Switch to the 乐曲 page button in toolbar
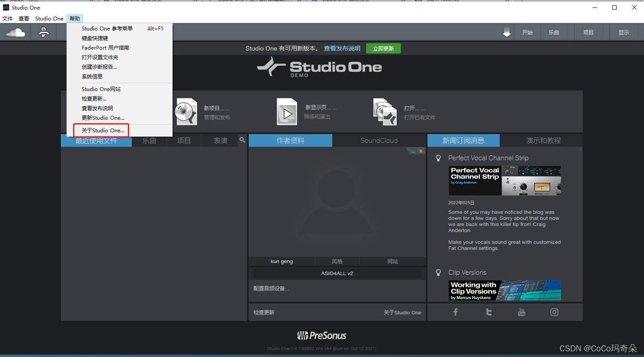644x357 pixels. pyautogui.click(x=554, y=33)
